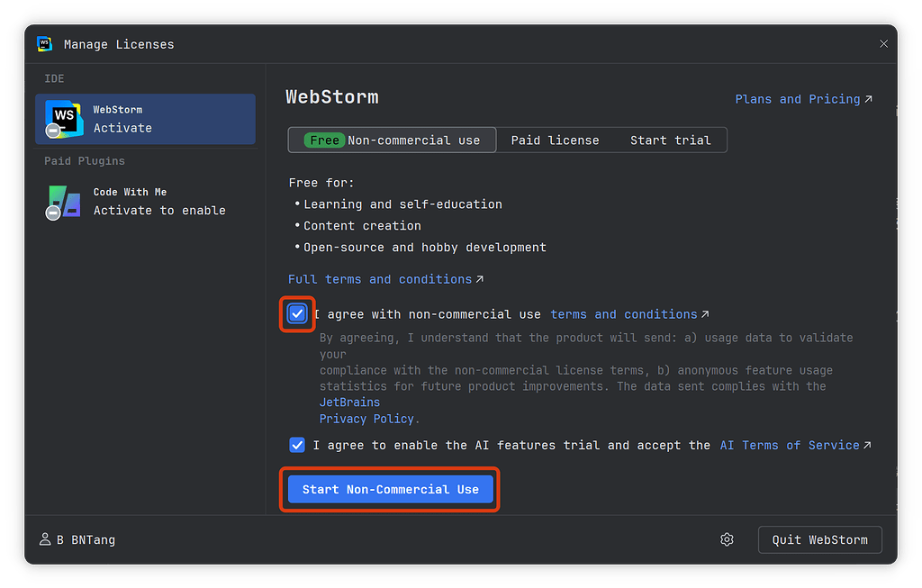
Task: Open the AI Terms of Service link
Action: pos(795,445)
